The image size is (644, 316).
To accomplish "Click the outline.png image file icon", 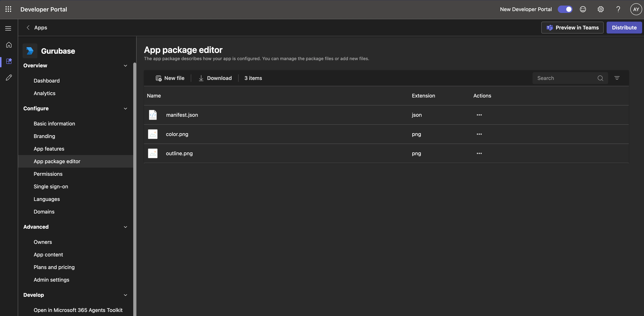I will point(153,154).
